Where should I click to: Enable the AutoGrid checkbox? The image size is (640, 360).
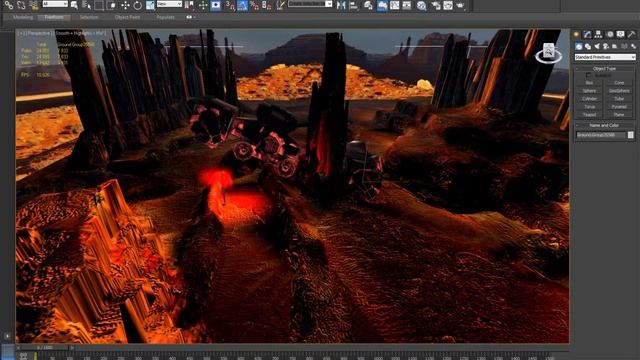tap(588, 76)
